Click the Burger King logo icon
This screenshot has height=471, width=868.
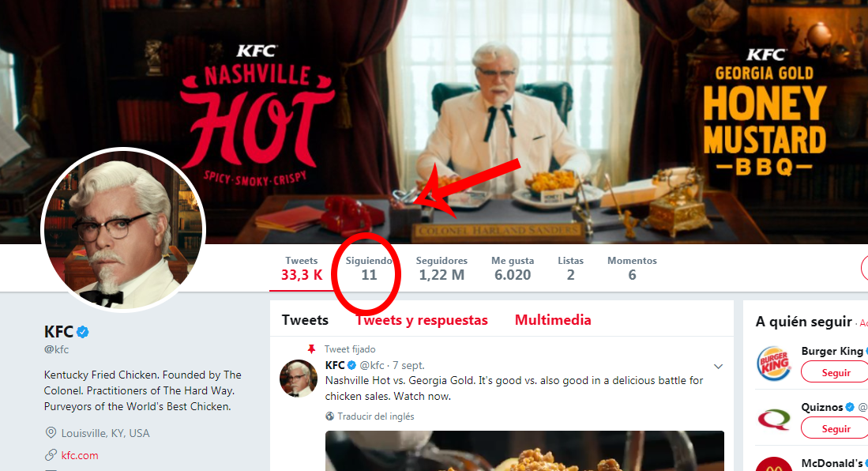click(774, 362)
